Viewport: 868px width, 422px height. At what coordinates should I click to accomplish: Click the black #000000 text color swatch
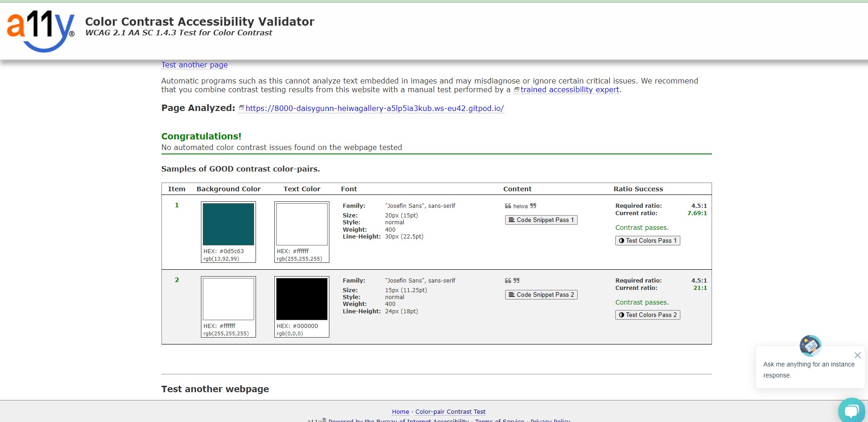tap(302, 299)
